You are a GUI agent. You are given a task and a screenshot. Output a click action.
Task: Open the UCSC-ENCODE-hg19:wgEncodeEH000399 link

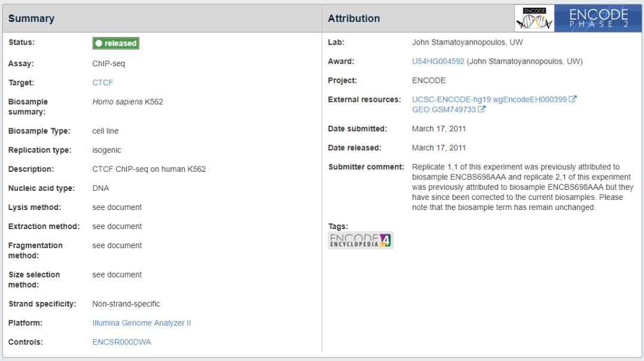tap(489, 99)
